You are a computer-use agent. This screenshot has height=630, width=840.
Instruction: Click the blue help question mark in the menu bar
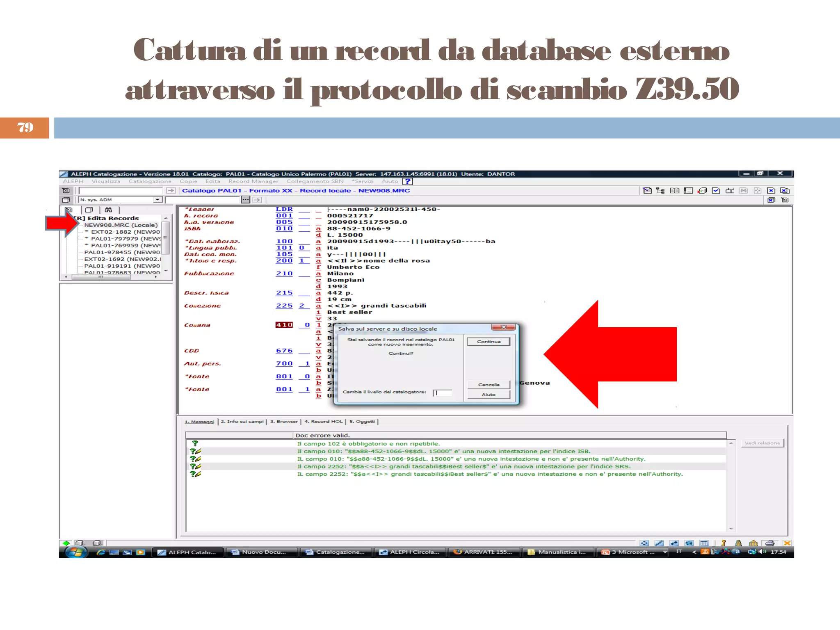[407, 181]
